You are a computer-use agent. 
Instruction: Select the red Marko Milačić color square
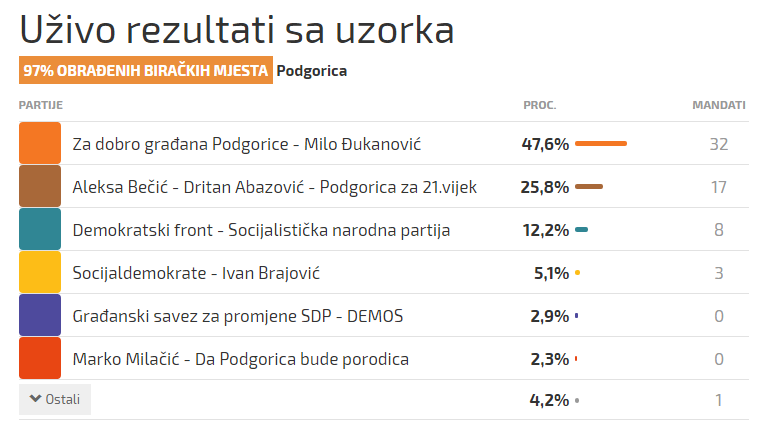(40, 358)
